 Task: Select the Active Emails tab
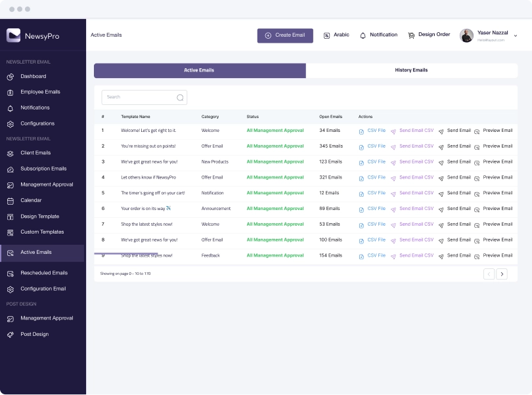coord(200,70)
